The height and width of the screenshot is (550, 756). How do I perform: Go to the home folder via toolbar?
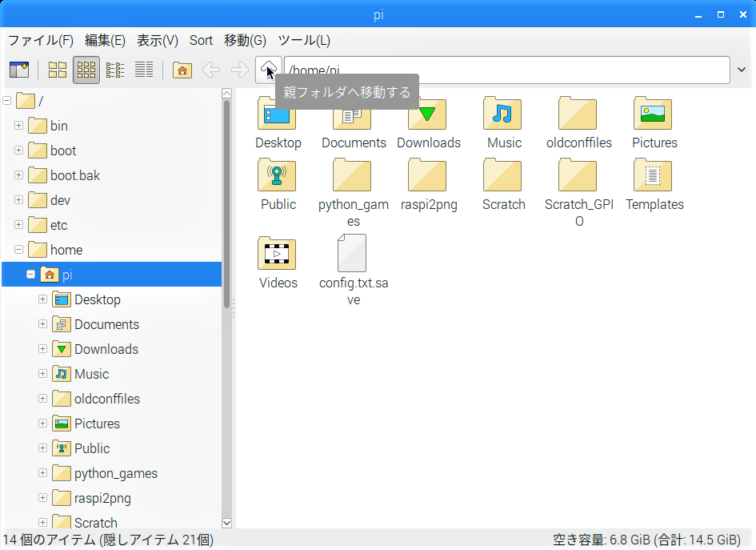182,70
